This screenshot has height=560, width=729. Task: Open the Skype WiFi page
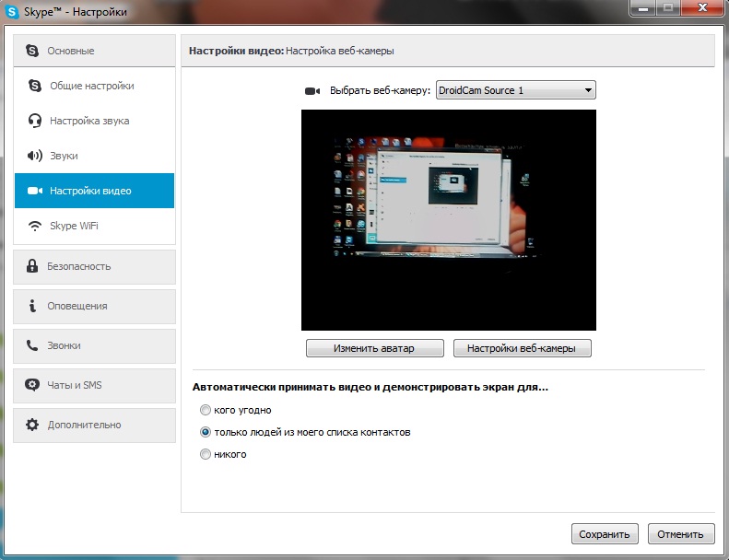point(94,226)
